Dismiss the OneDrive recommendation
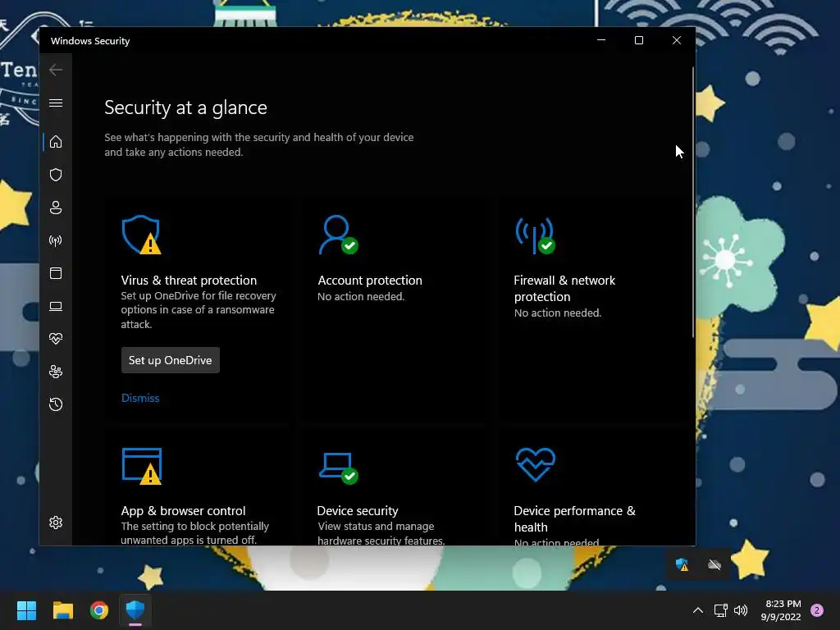This screenshot has width=840, height=630. (140, 398)
